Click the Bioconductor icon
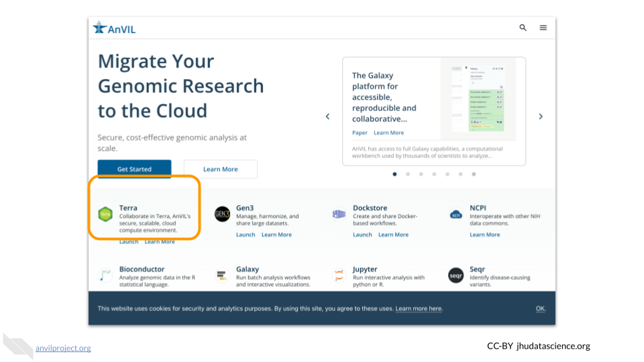 105,275
